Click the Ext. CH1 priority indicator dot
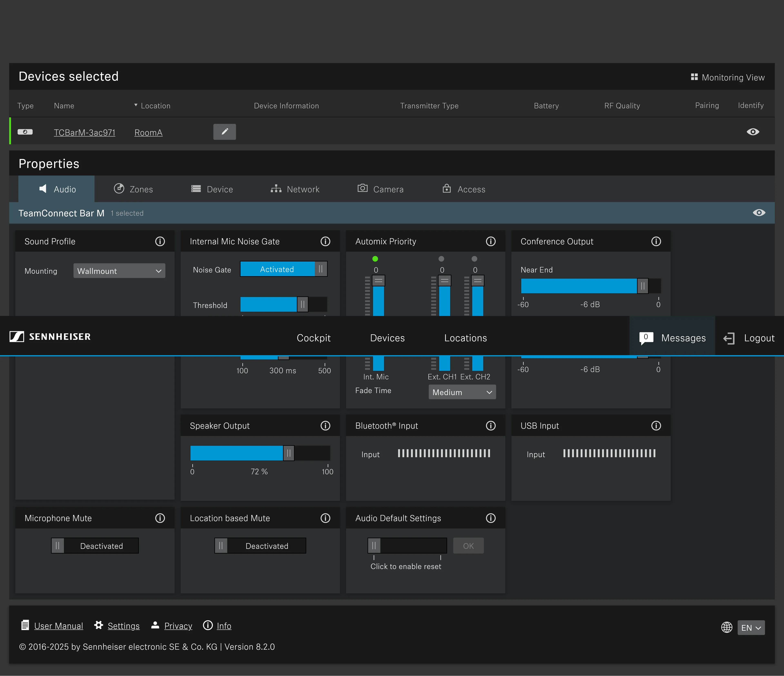784x676 pixels. (441, 259)
